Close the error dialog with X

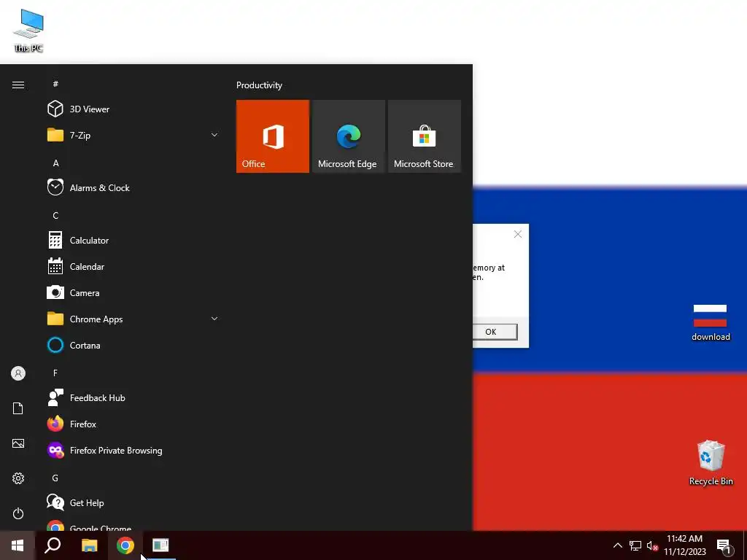pos(518,234)
